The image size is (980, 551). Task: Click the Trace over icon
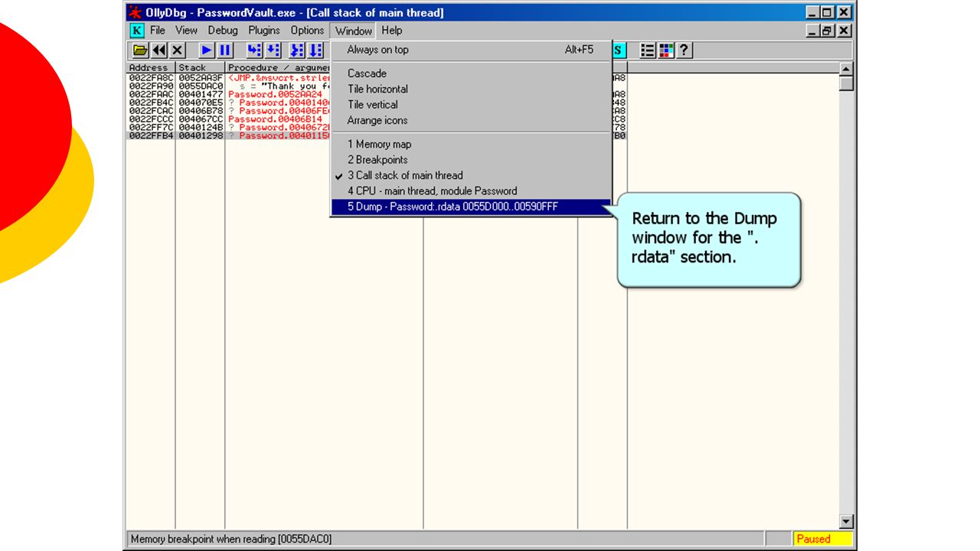(x=315, y=51)
